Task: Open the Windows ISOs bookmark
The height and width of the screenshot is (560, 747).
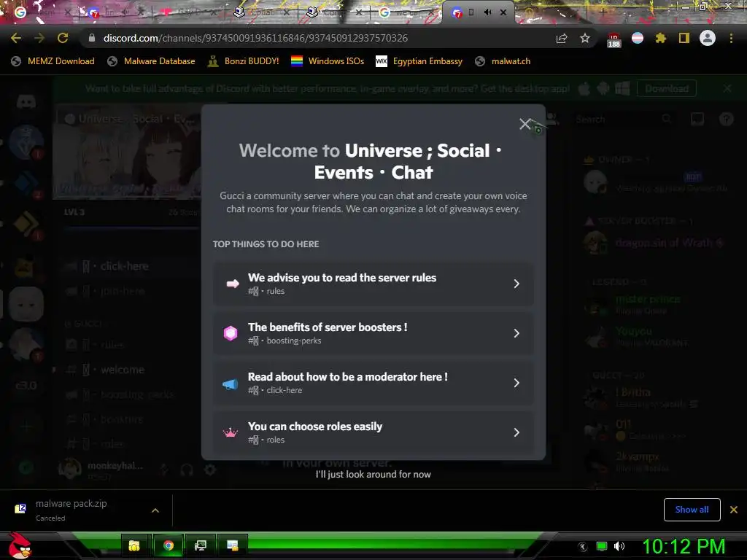Action: [328, 61]
